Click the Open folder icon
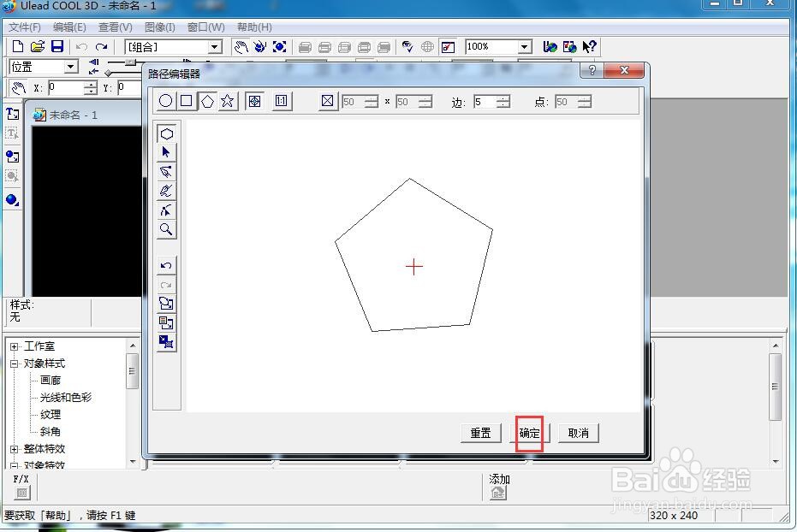 tap(38, 47)
